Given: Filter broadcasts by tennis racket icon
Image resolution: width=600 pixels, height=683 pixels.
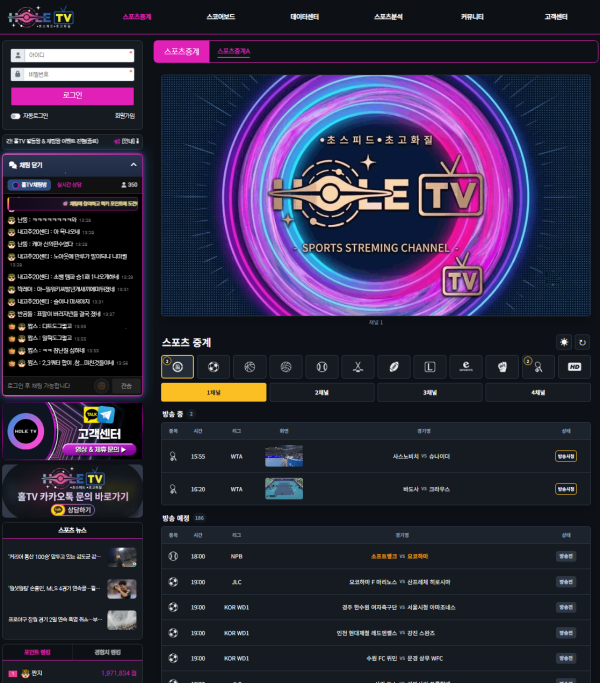Looking at the screenshot, I should [539, 367].
